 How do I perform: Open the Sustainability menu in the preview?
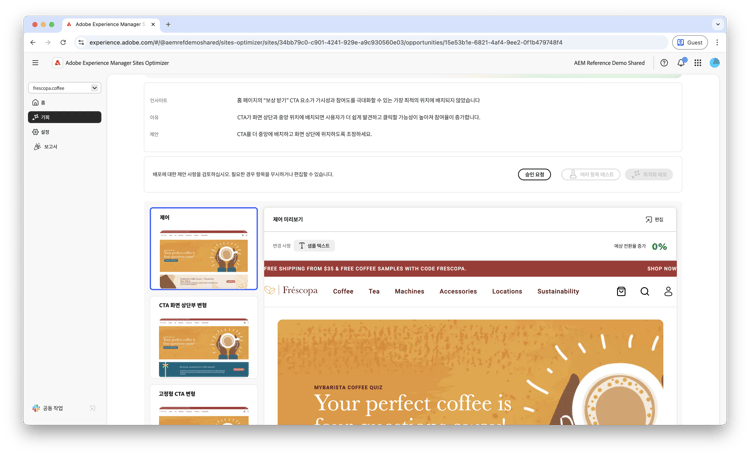tap(558, 291)
